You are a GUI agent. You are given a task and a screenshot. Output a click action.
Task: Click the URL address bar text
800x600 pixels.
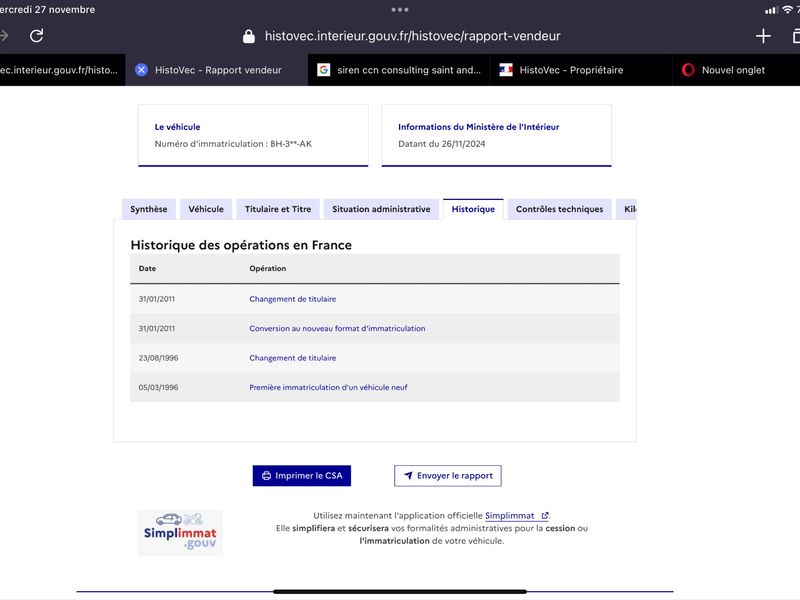(x=412, y=36)
